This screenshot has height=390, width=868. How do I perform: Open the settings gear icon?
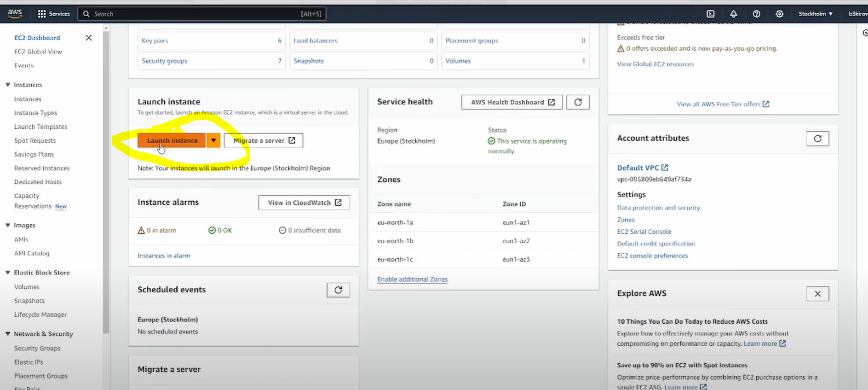(779, 14)
